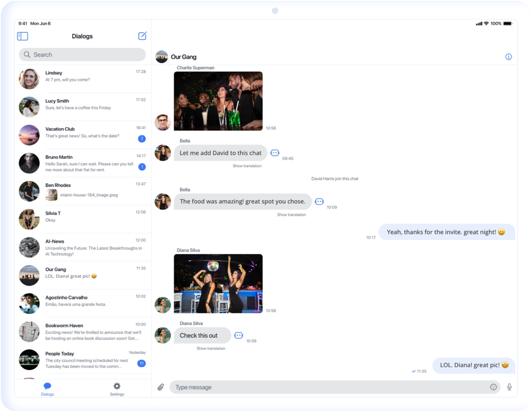This screenshot has width=532, height=412.
Task: Attach a file with the paperclip
Action: (x=161, y=387)
